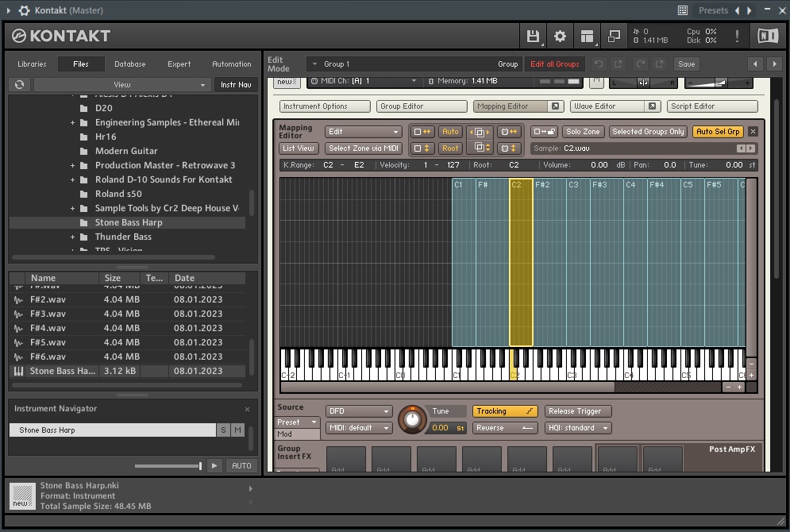Click the exclamation mark panic icon

[737, 37]
